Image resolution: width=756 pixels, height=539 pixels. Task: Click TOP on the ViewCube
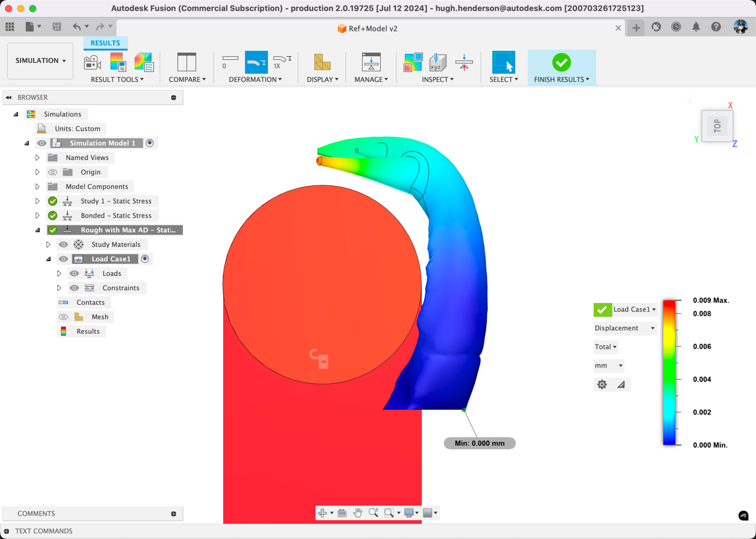717,126
